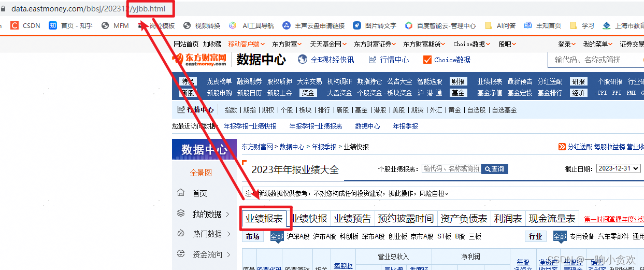Click the 个股业绩报表 code input field
The width and height of the screenshot is (644, 270).
(x=451, y=169)
